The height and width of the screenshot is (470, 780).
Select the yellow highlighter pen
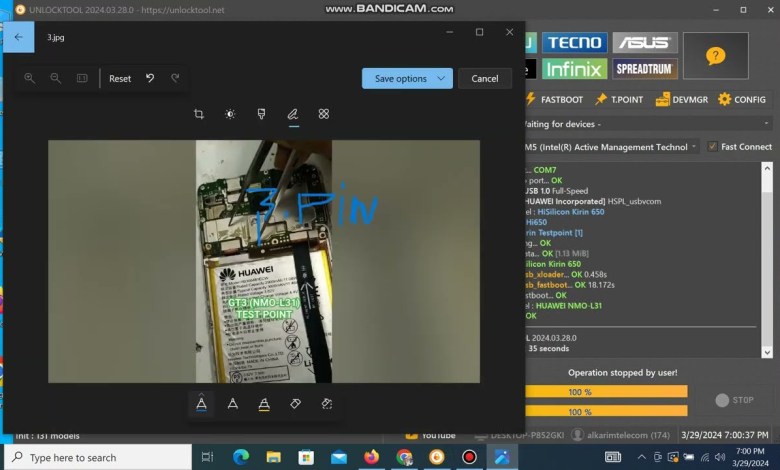pos(264,404)
